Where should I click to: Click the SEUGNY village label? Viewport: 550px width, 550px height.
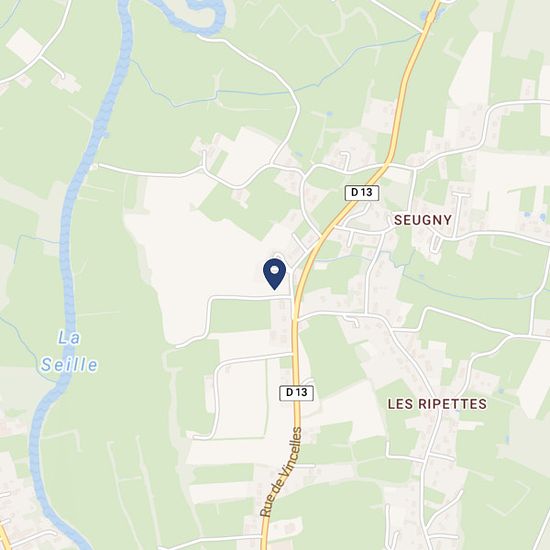[x=423, y=220]
